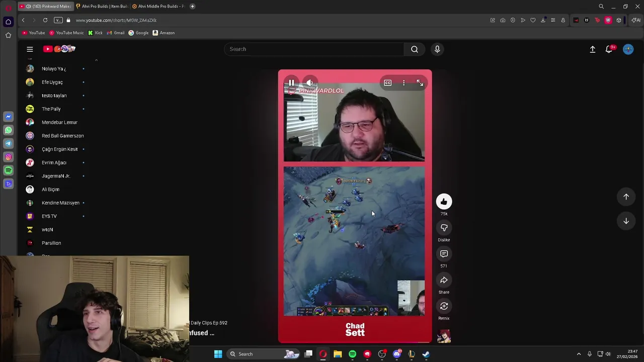Toggle closed captions on the Short
Viewport: 644px width, 362px height.
(387, 83)
